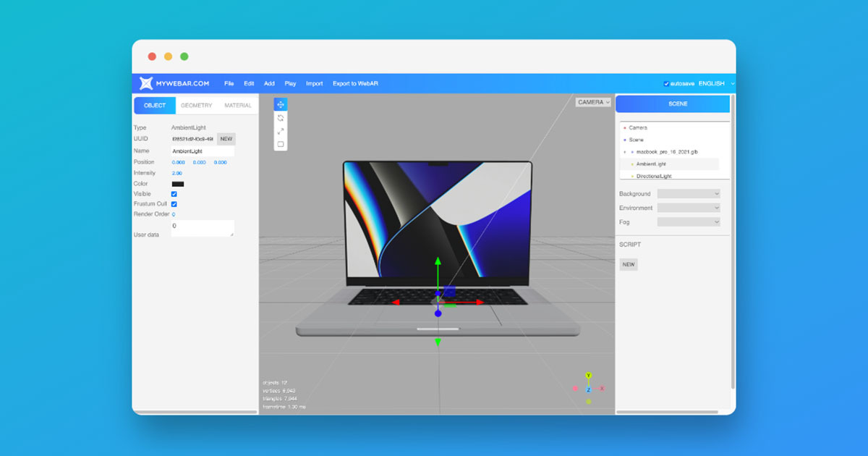This screenshot has width=868, height=456.
Task: Uncheck the Visible checkbox
Action: (x=174, y=194)
